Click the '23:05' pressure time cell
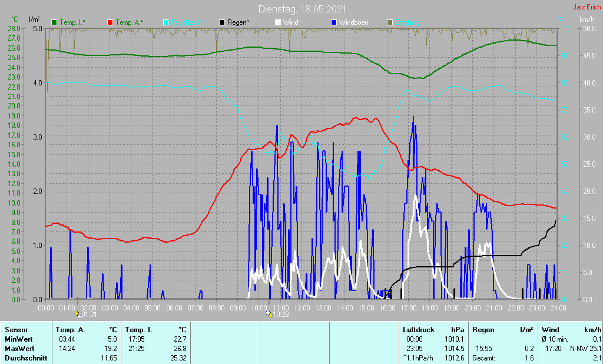Screen dimensions: 603x364 [414, 349]
